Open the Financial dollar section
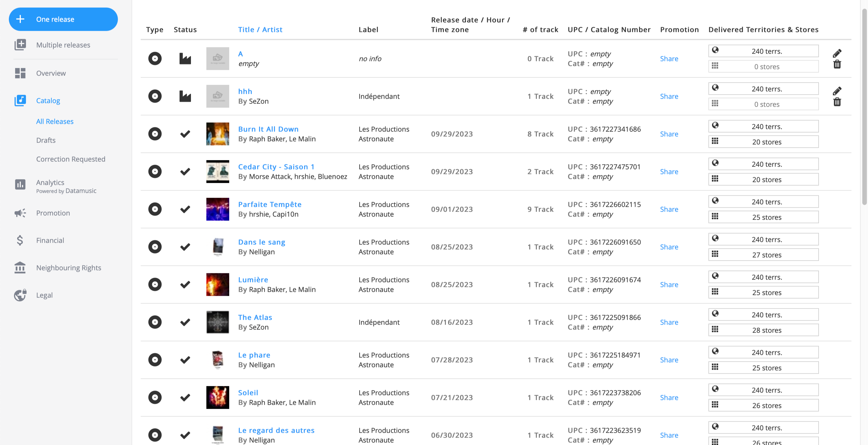This screenshot has height=445, width=868. click(50, 240)
